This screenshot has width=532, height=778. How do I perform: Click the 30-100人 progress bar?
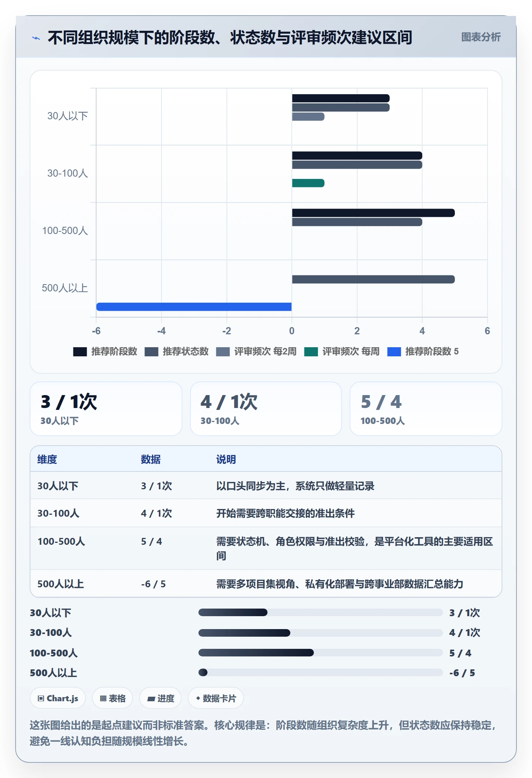pyautogui.click(x=320, y=633)
